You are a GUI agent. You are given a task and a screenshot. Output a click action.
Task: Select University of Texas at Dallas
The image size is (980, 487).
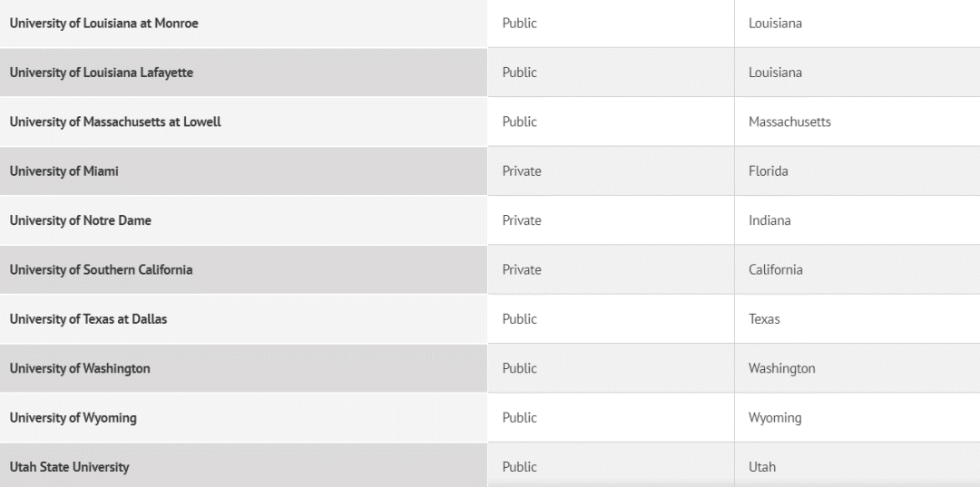pyautogui.click(x=88, y=319)
